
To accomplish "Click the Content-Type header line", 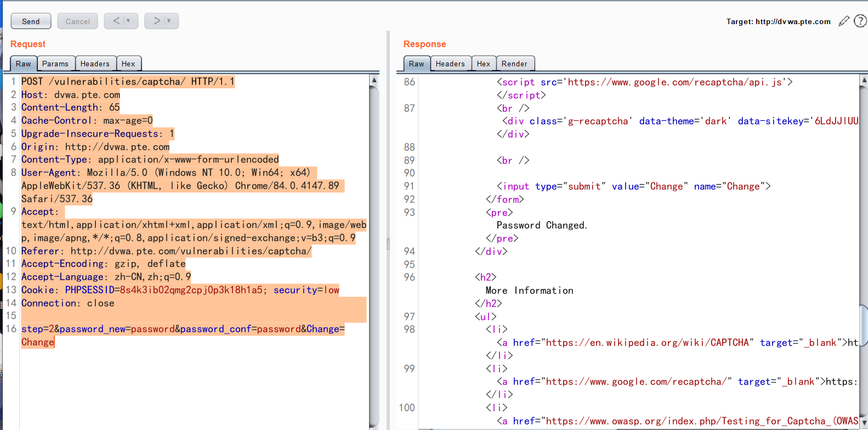I will click(x=150, y=160).
